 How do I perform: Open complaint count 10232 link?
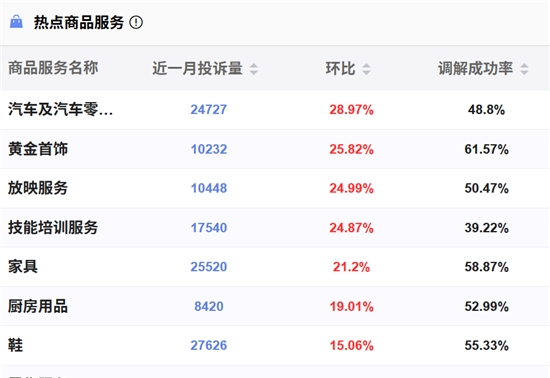tap(209, 149)
